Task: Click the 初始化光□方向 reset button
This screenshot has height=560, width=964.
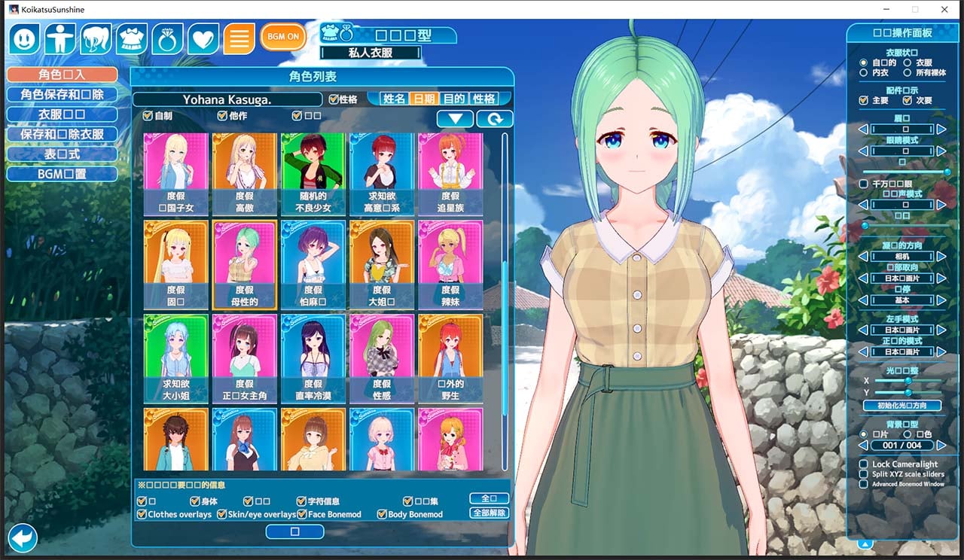Action: point(901,406)
